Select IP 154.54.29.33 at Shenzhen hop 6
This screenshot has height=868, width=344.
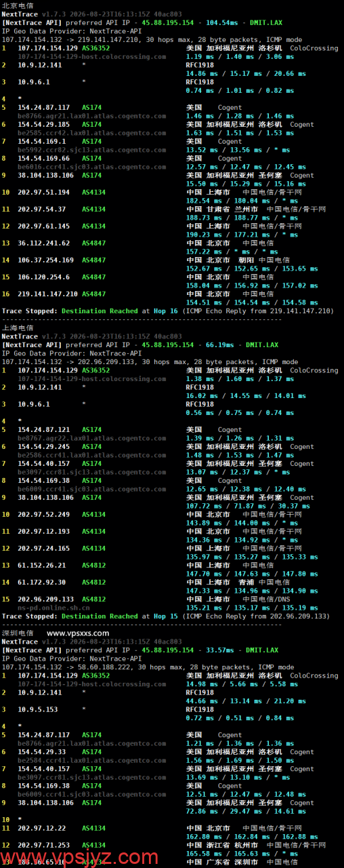(41, 751)
